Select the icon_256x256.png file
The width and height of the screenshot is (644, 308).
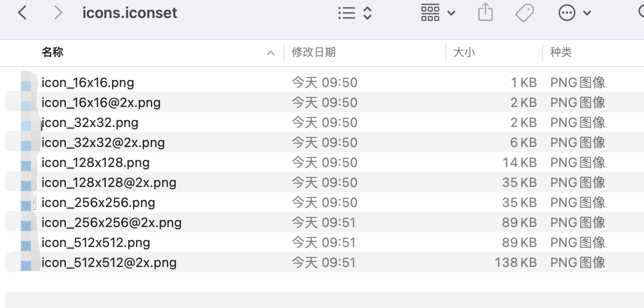(x=98, y=202)
